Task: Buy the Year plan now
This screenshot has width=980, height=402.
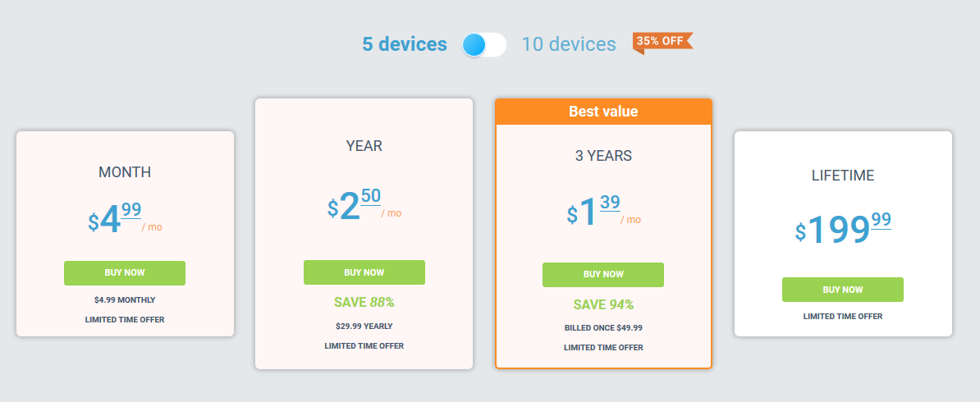Action: click(364, 272)
